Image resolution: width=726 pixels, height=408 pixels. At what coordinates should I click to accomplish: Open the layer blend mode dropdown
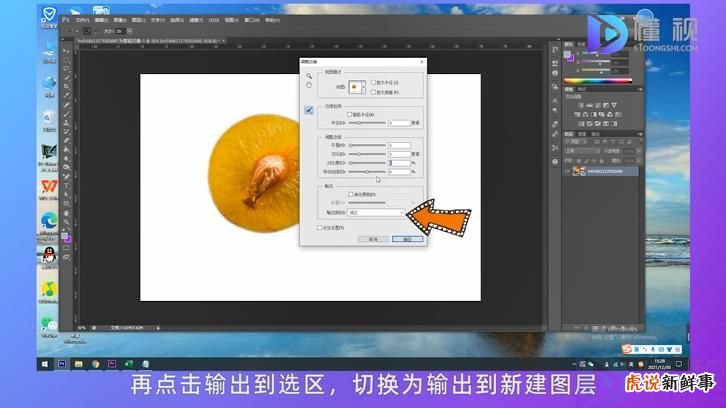582,151
